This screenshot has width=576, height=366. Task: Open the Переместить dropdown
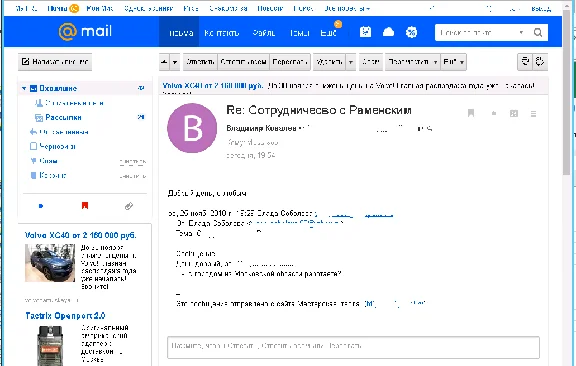[412, 62]
